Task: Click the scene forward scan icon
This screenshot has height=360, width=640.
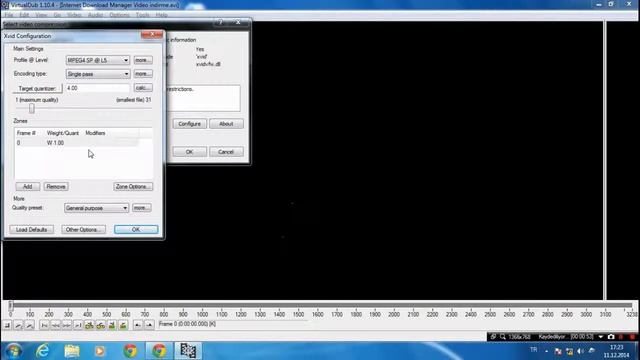Action: pos(123,325)
